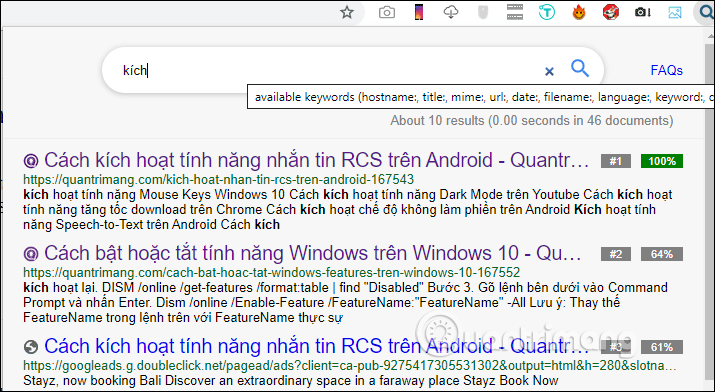Viewport: 715px width, 392px height.
Task: Click globe favicon of third result
Action: [x=31, y=347]
